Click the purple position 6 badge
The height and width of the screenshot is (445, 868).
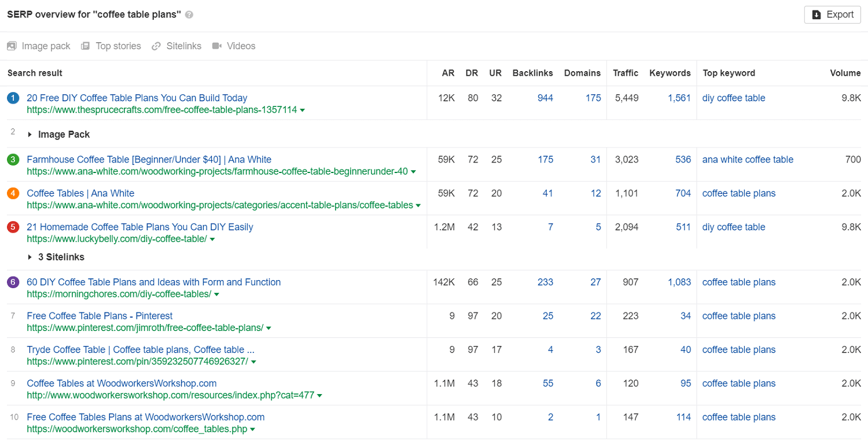point(13,282)
